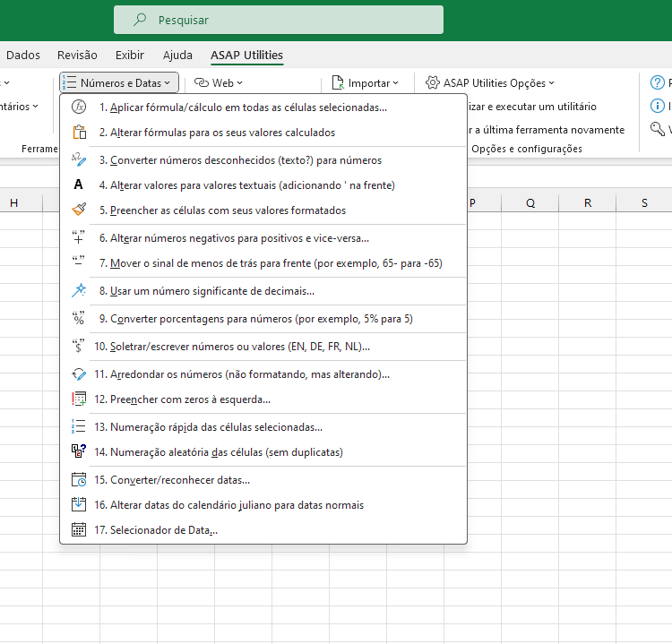
Task: Click the magnifier icon in the Pesquisar box
Action: coord(140,20)
